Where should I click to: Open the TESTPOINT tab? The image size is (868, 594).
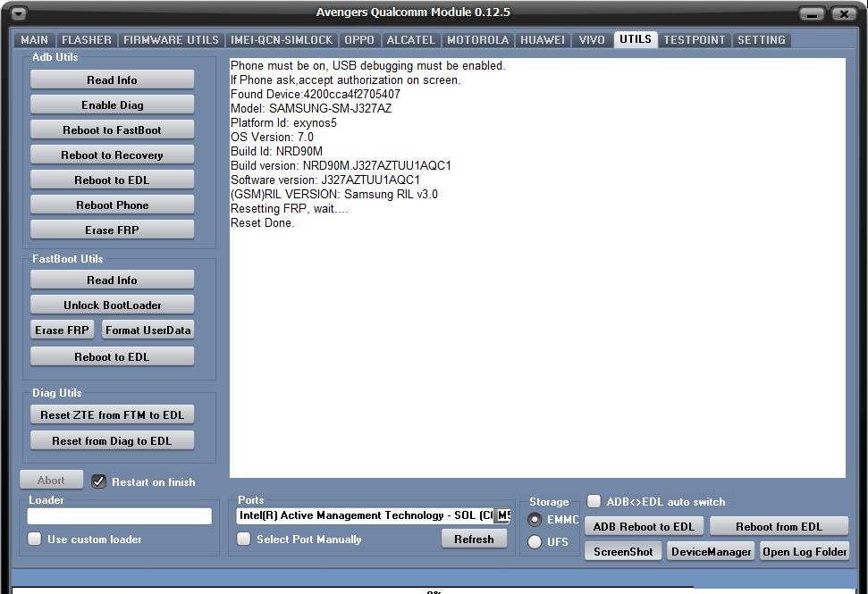click(x=695, y=40)
